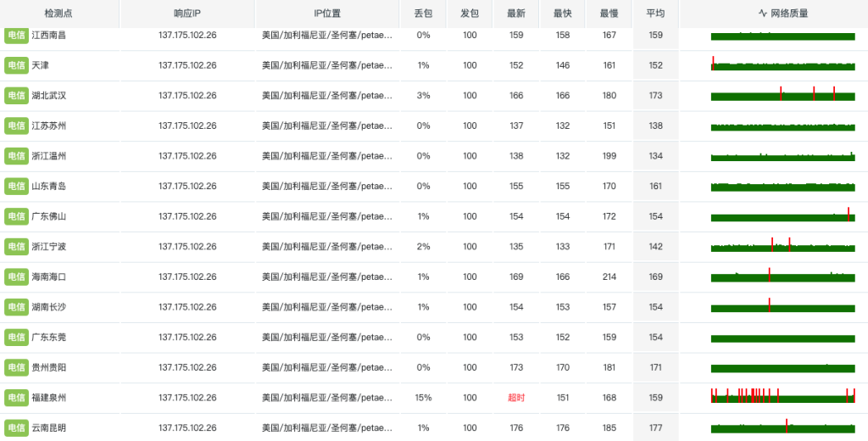This screenshot has height=441, width=868.
Task: Click the 平均 column header
Action: tap(655, 14)
